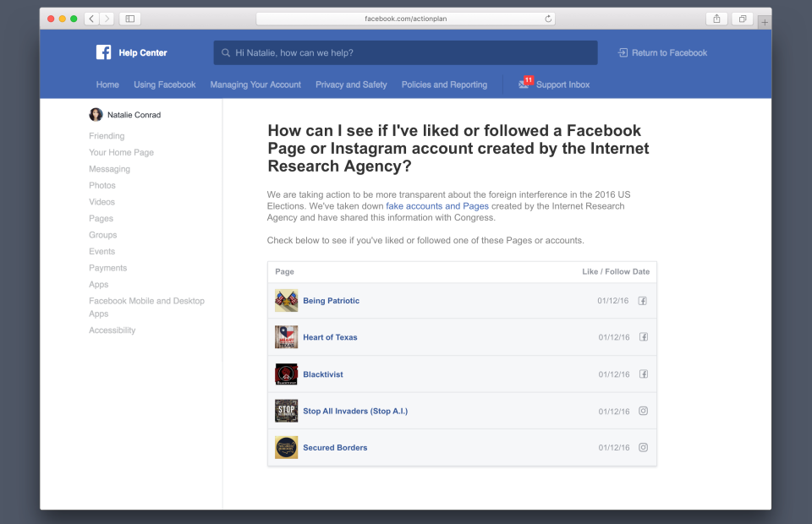
Task: Open the Being Patriotic page link
Action: click(x=331, y=301)
